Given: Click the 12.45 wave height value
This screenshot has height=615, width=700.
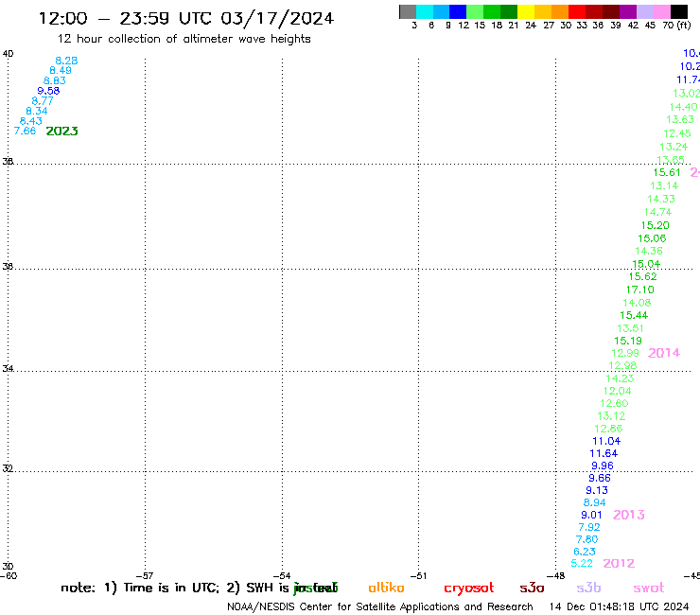Looking at the screenshot, I should [676, 133].
